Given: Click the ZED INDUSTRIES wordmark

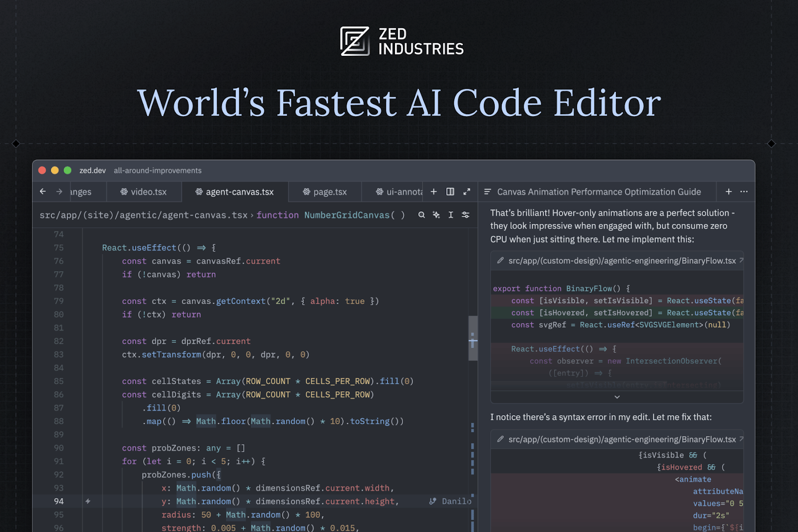Looking at the screenshot, I should click(421, 41).
